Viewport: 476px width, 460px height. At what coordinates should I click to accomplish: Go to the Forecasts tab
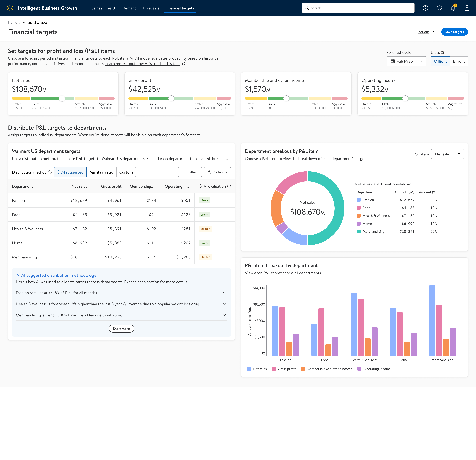[x=151, y=8]
